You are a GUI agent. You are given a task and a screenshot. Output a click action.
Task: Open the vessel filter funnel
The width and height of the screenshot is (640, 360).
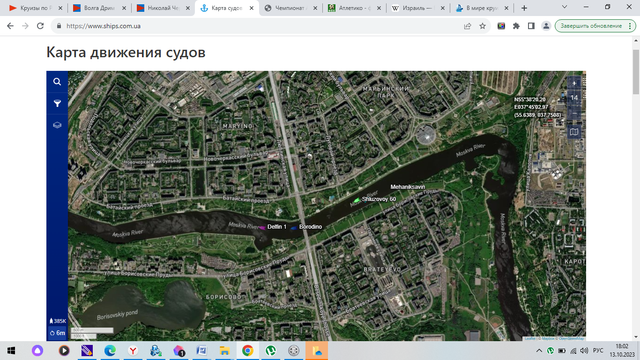click(x=57, y=104)
